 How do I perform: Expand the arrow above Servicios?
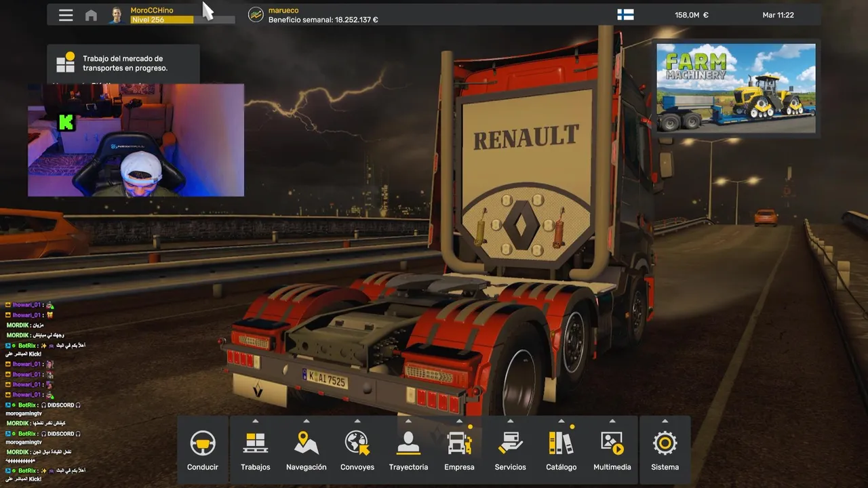point(510,421)
